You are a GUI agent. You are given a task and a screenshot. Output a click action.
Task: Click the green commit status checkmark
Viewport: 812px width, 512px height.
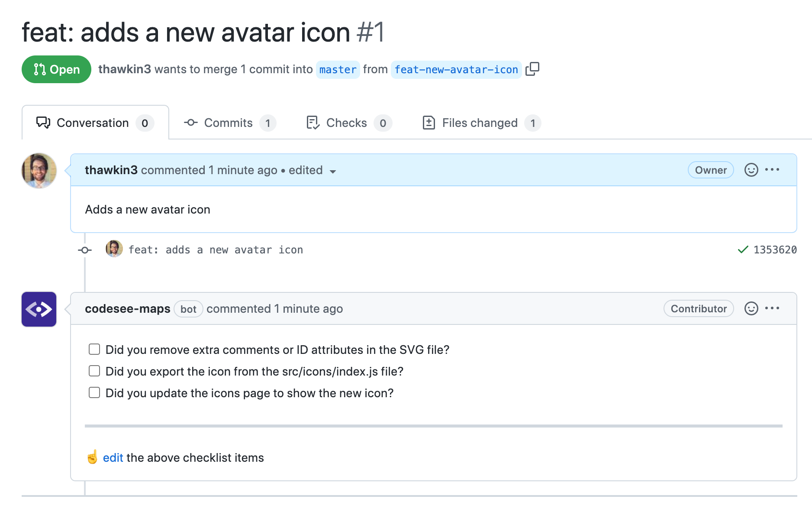tap(743, 250)
